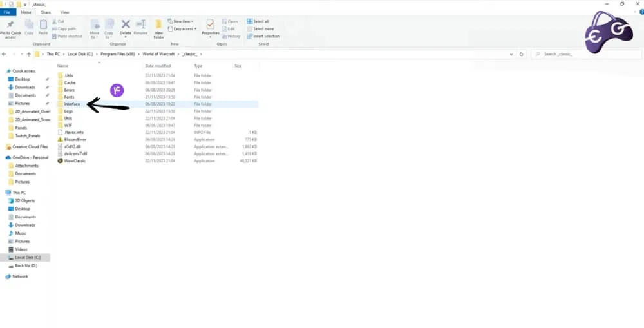Expand the address bar history dropdown
644x328 pixels.
pos(511,54)
